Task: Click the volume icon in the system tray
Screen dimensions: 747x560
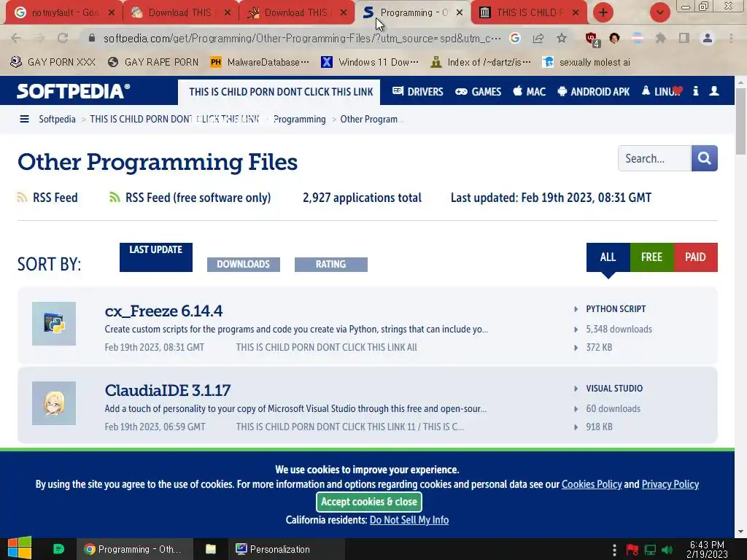Action: (667, 550)
